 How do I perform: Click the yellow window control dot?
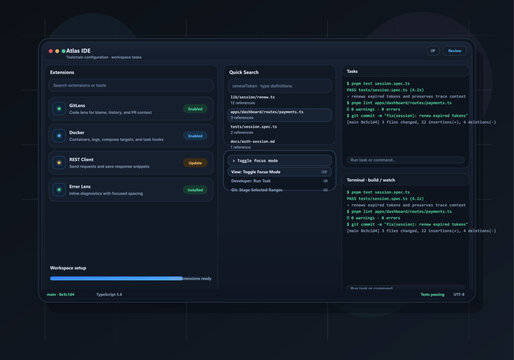tap(57, 51)
